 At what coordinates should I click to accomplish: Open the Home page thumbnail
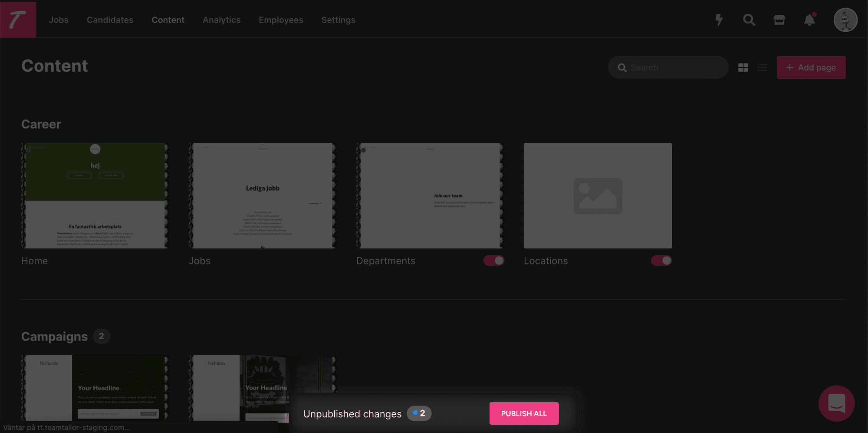95,195
